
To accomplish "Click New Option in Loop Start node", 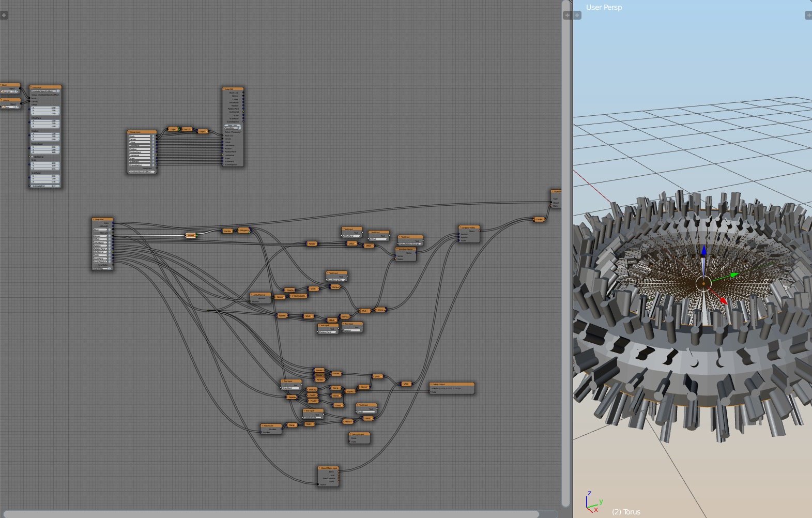I will coord(103,265).
